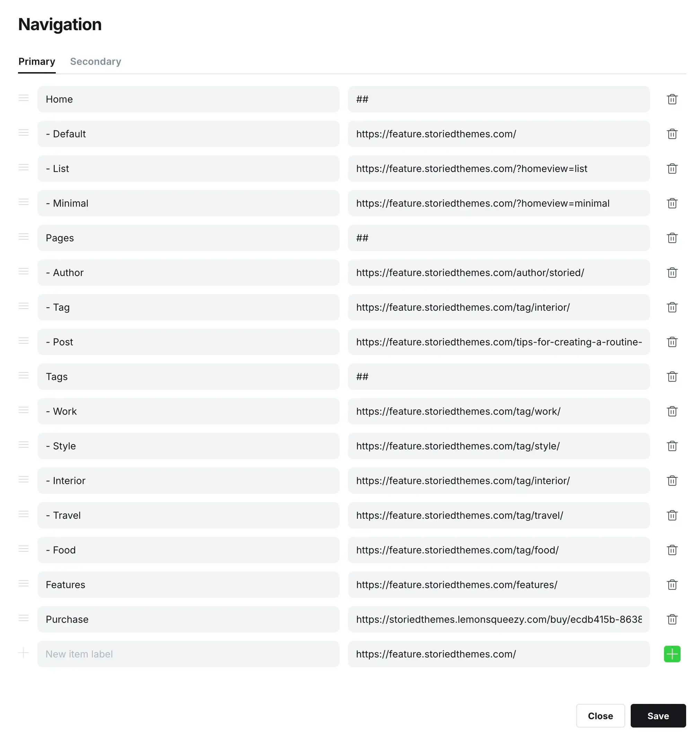Screen dimensions: 700x740
Task: Click the Travel label field
Action: 189,515
